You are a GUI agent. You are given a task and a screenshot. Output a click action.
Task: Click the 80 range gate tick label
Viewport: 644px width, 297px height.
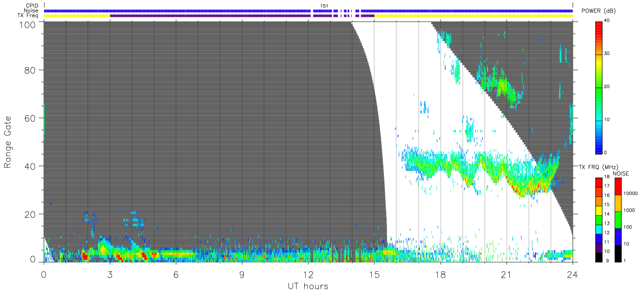31,70
